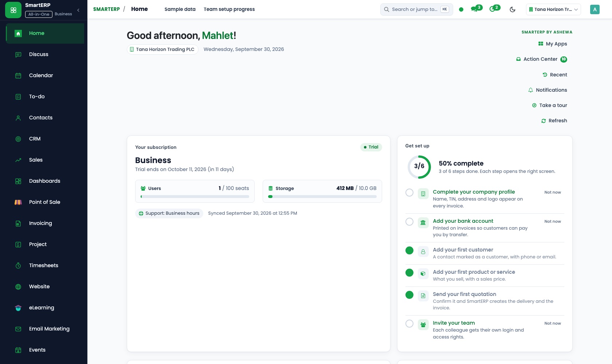Open the Action Center
The image size is (612, 364).
(x=542, y=59)
